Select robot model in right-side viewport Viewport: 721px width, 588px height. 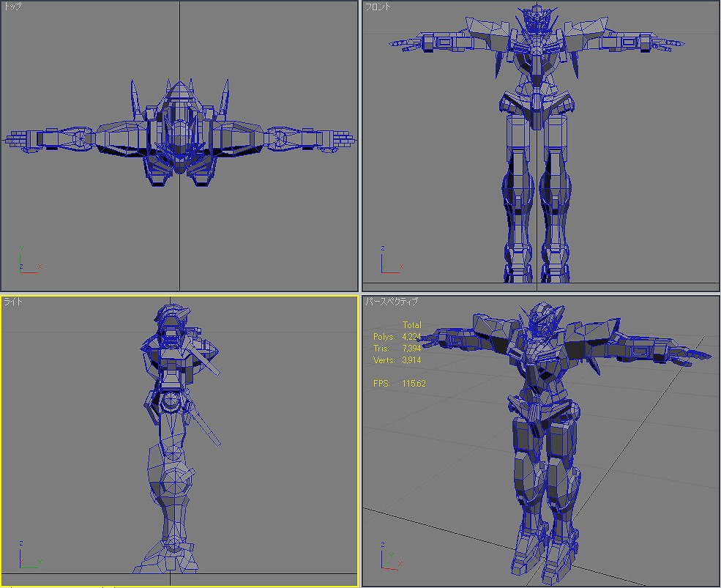(177, 439)
